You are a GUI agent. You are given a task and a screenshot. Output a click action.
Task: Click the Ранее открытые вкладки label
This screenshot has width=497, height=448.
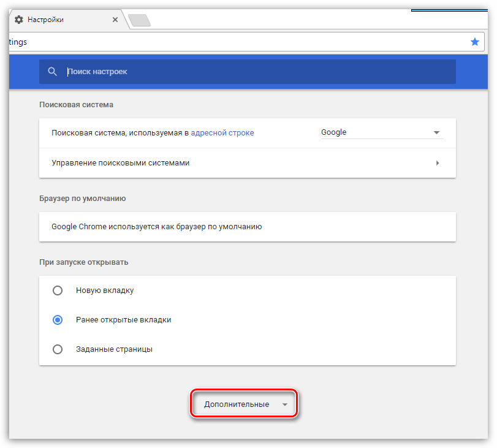(124, 320)
